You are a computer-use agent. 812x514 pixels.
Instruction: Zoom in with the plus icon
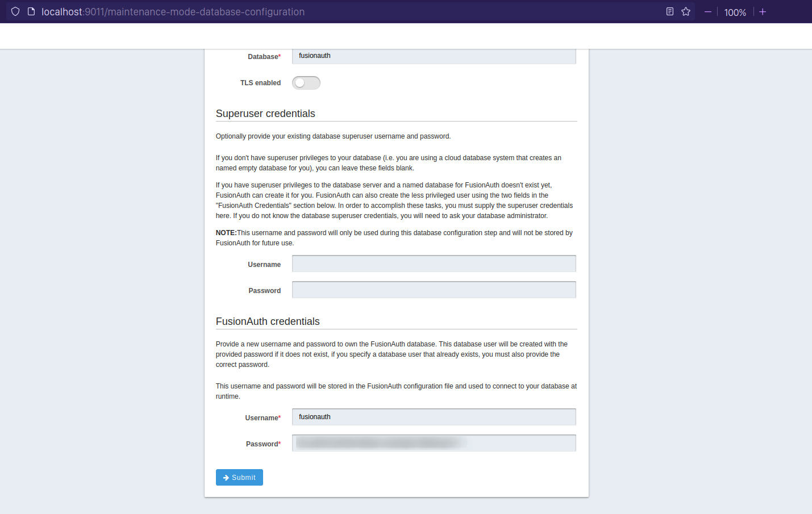tap(763, 12)
